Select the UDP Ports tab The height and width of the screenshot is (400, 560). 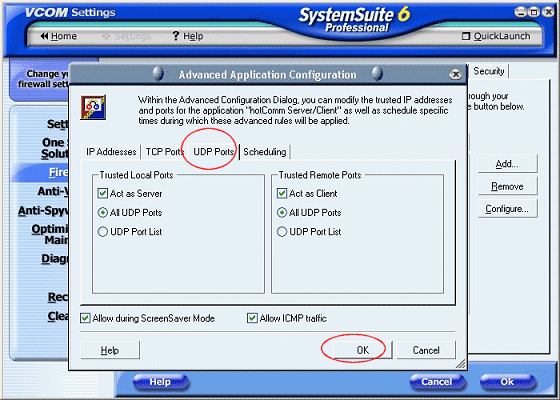coord(214,152)
